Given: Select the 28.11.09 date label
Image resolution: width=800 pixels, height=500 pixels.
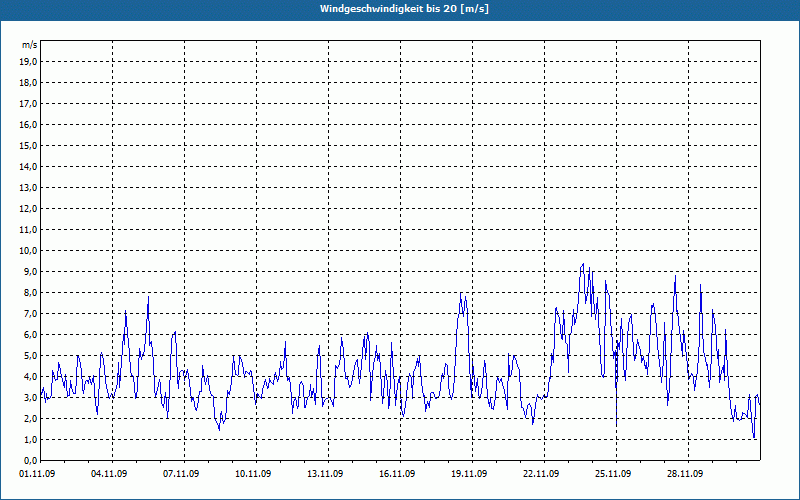Looking at the screenshot, I should click(685, 474).
